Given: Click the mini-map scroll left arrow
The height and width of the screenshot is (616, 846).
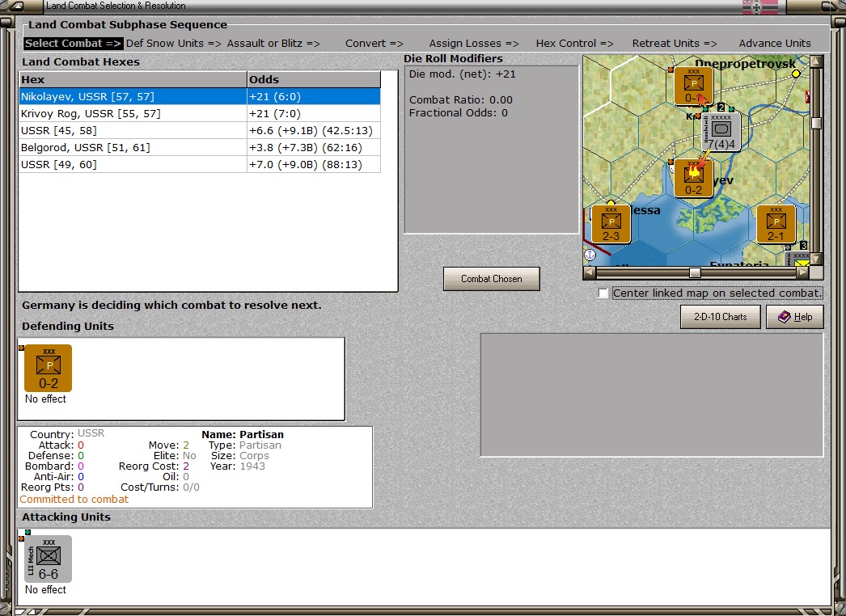Looking at the screenshot, I should (x=590, y=273).
